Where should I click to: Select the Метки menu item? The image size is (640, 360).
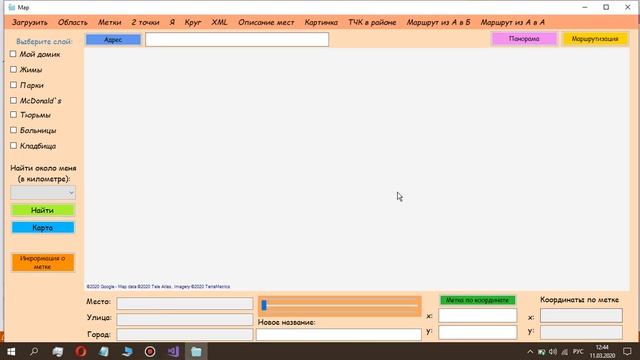tap(109, 22)
